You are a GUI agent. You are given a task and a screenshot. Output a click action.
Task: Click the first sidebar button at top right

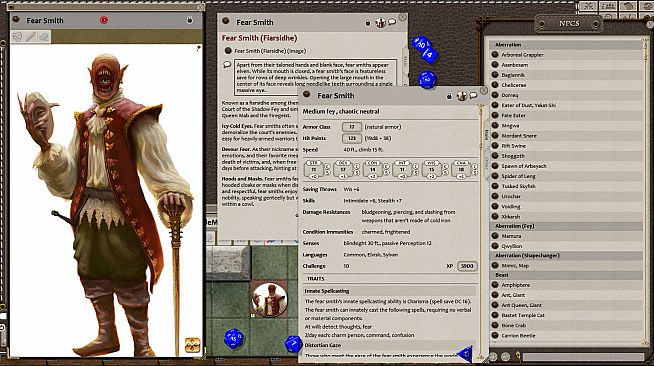(x=589, y=6)
